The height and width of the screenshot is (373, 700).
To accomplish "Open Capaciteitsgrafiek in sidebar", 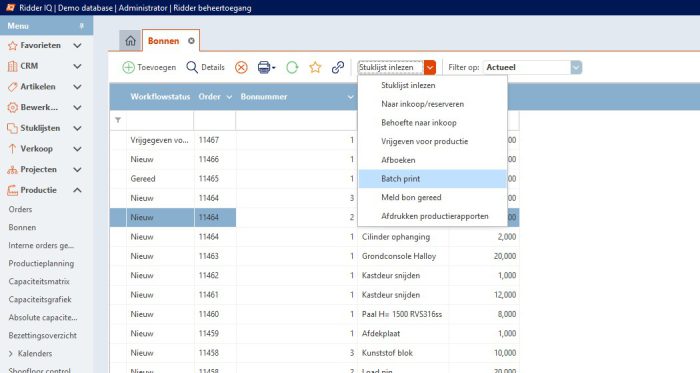I will (x=40, y=299).
